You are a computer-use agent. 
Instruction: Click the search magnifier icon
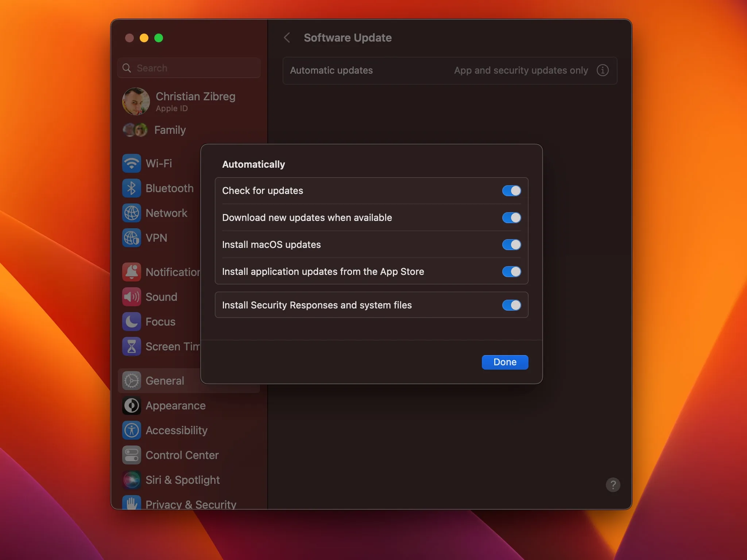(127, 68)
